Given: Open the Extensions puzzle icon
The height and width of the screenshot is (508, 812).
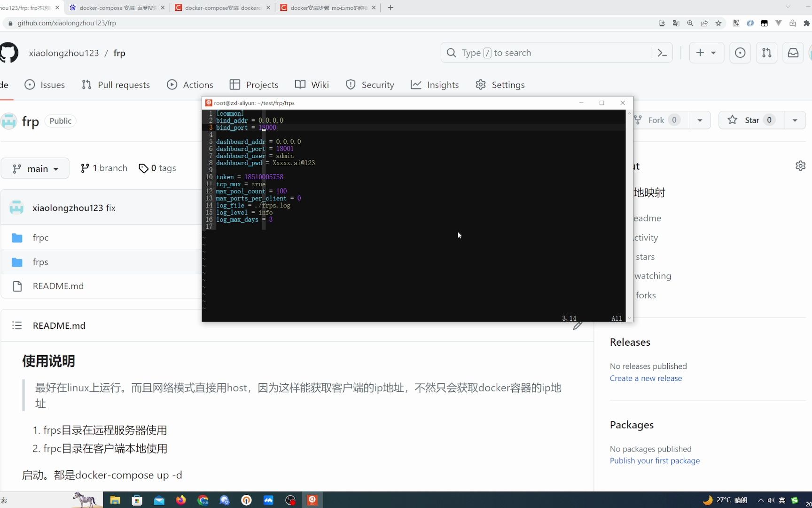Looking at the screenshot, I should tap(807, 23).
